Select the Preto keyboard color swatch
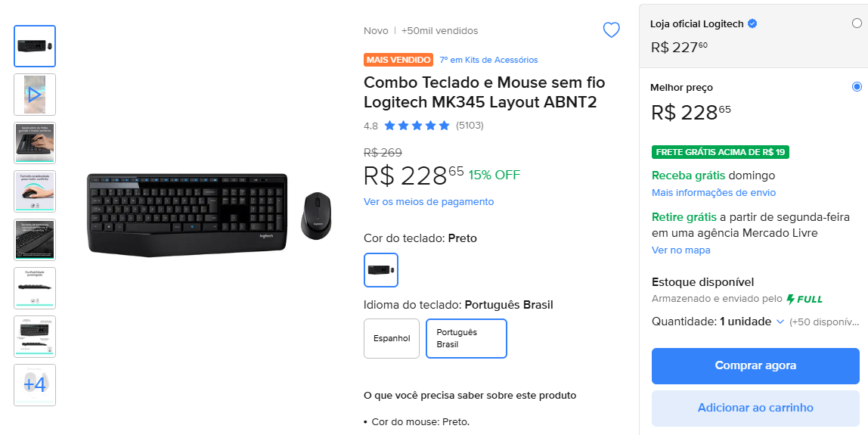 click(381, 270)
